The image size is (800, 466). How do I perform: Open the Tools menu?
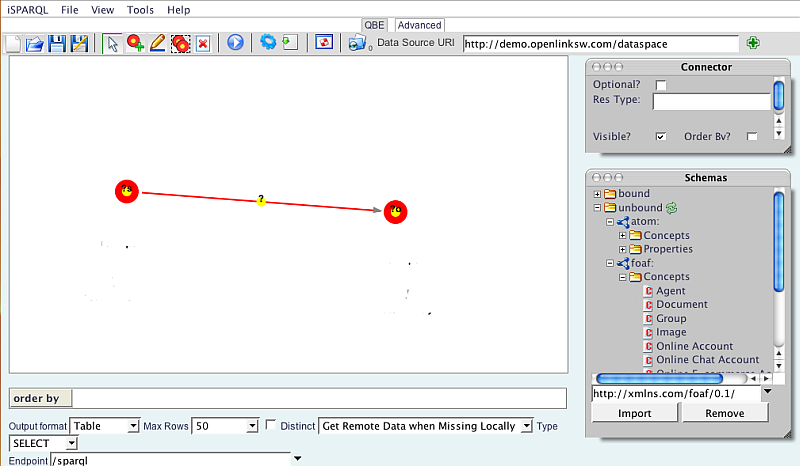140,10
